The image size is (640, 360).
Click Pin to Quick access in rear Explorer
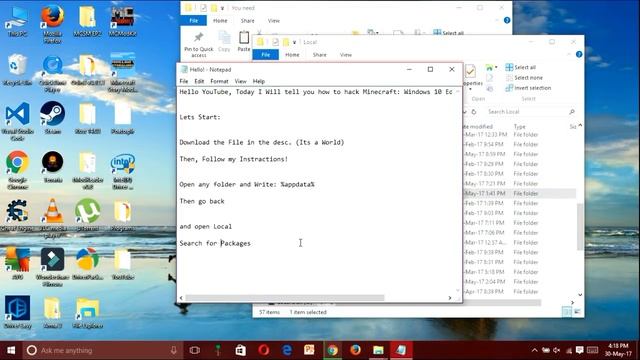coord(199,44)
